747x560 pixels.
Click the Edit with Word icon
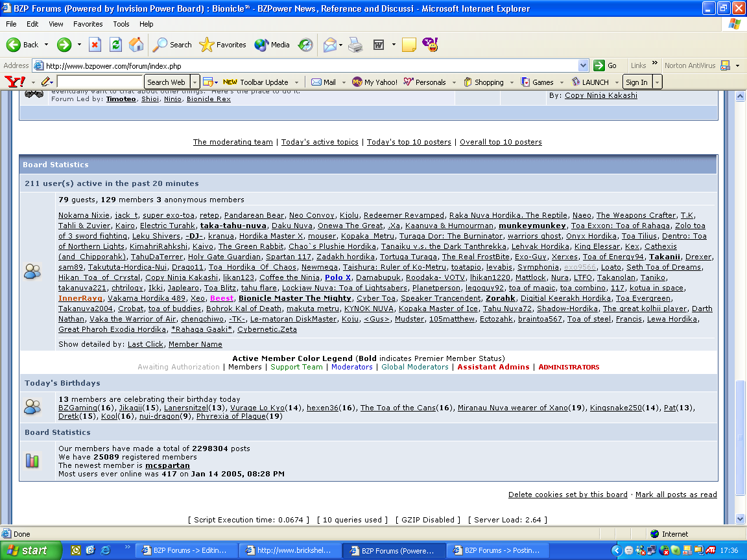click(379, 45)
